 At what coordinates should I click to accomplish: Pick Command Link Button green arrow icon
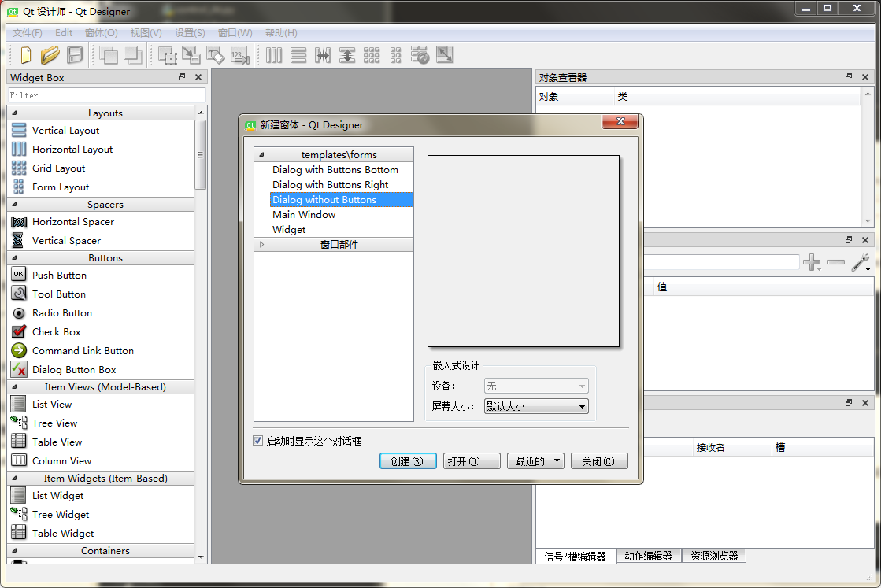[19, 350]
